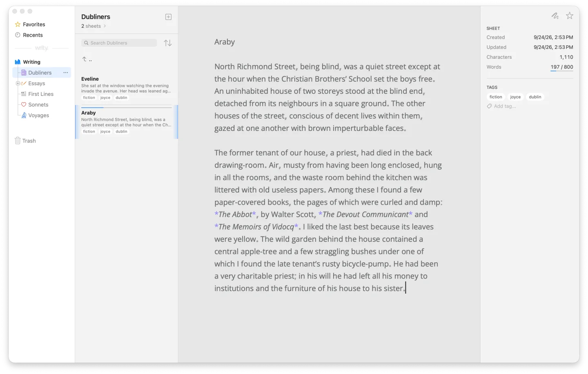Focus the Search Dubliners field
Screen dimensions: 588x374
click(x=119, y=43)
